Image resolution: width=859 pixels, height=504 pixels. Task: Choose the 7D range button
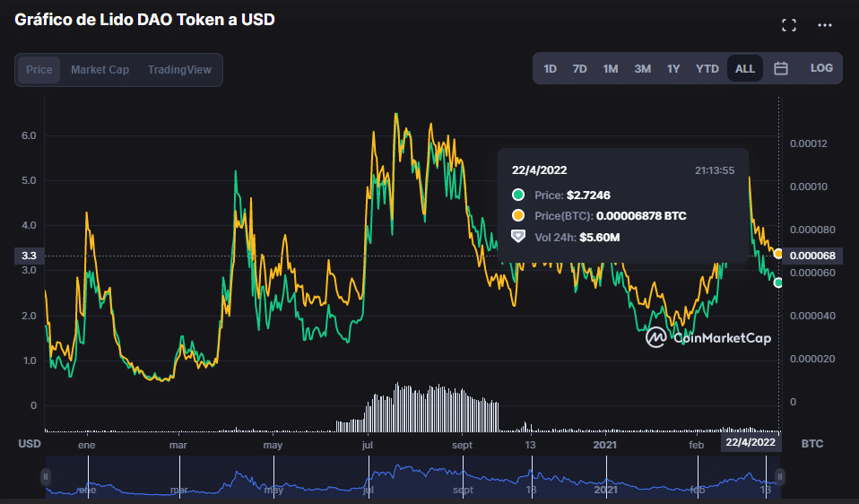point(579,68)
